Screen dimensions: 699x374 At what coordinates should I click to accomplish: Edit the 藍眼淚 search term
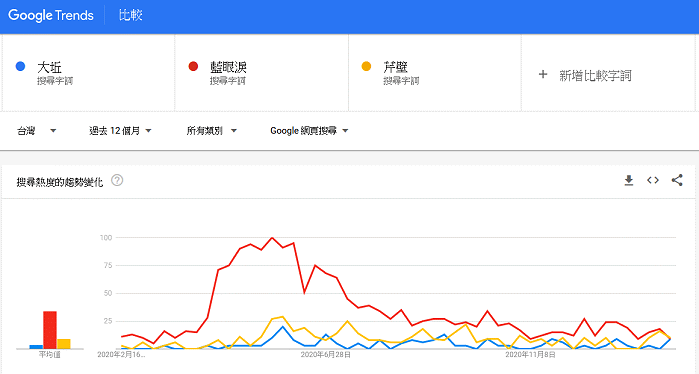[x=228, y=67]
